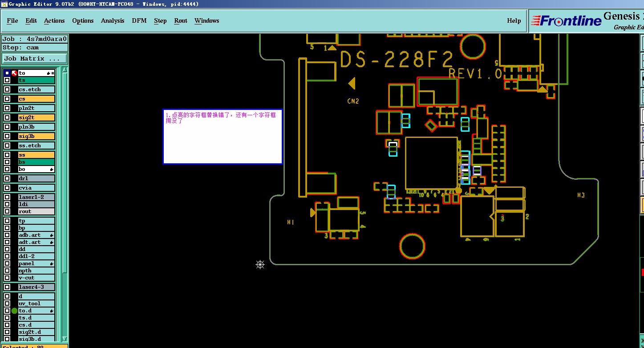
Task: Check the box next to 'pln2t'
Action: (x=7, y=108)
